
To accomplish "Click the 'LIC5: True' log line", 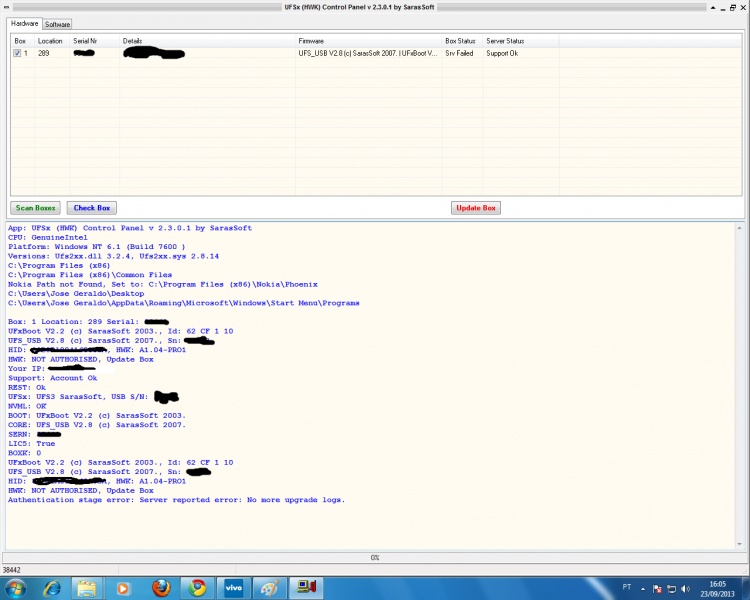I will point(32,444).
